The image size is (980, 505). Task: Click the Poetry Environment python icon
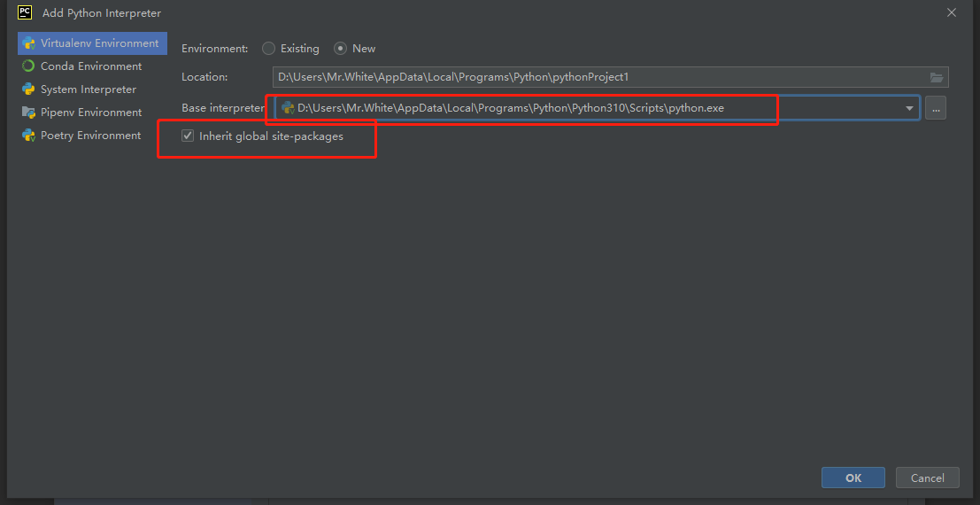coord(28,136)
